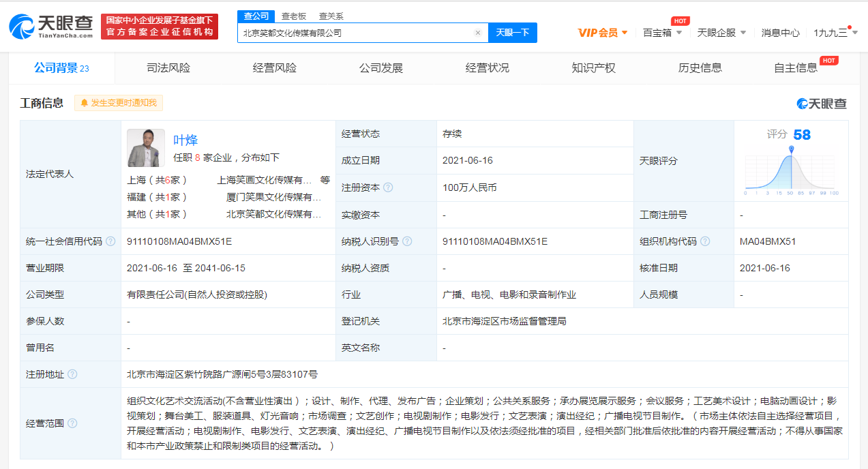Screen dimensions: 868x469
Task: Click the 天眼查 watermark logo at right
Action: (x=822, y=104)
